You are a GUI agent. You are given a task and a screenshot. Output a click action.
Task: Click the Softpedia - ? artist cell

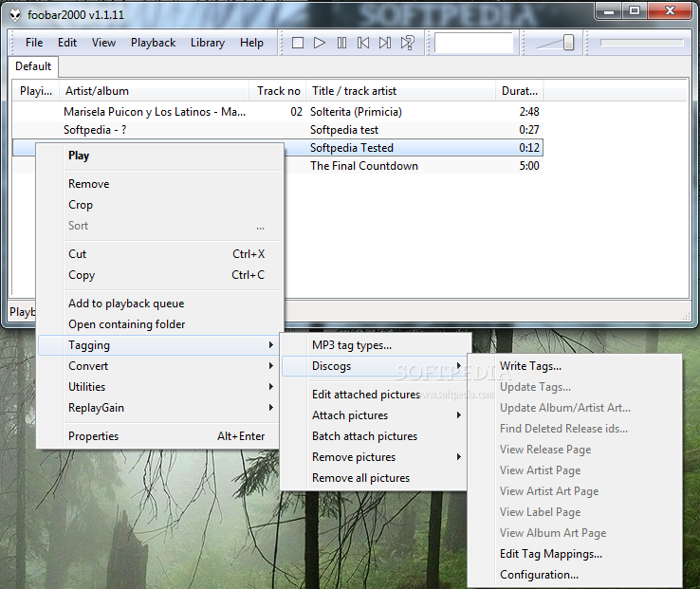(x=95, y=130)
